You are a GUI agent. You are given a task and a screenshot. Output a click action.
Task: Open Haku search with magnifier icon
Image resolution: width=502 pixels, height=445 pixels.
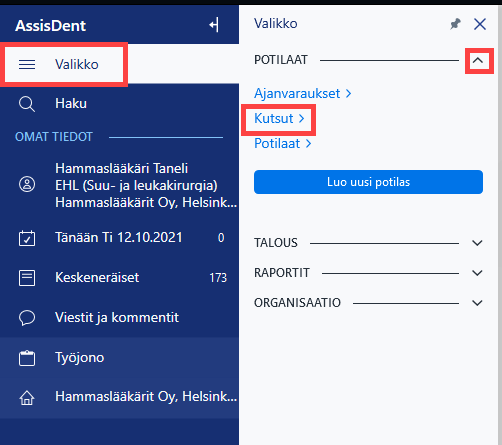tap(27, 104)
